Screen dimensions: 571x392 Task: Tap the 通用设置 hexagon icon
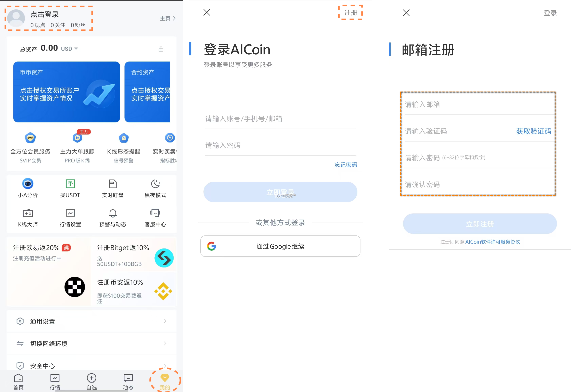point(20,321)
